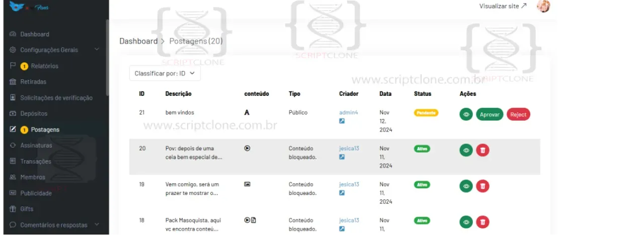This screenshot has height=239, width=644.
Task: Click the Visualizar site link
Action: [x=503, y=6]
